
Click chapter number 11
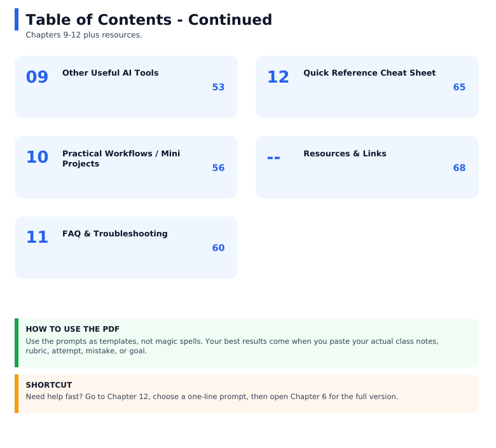(x=37, y=237)
